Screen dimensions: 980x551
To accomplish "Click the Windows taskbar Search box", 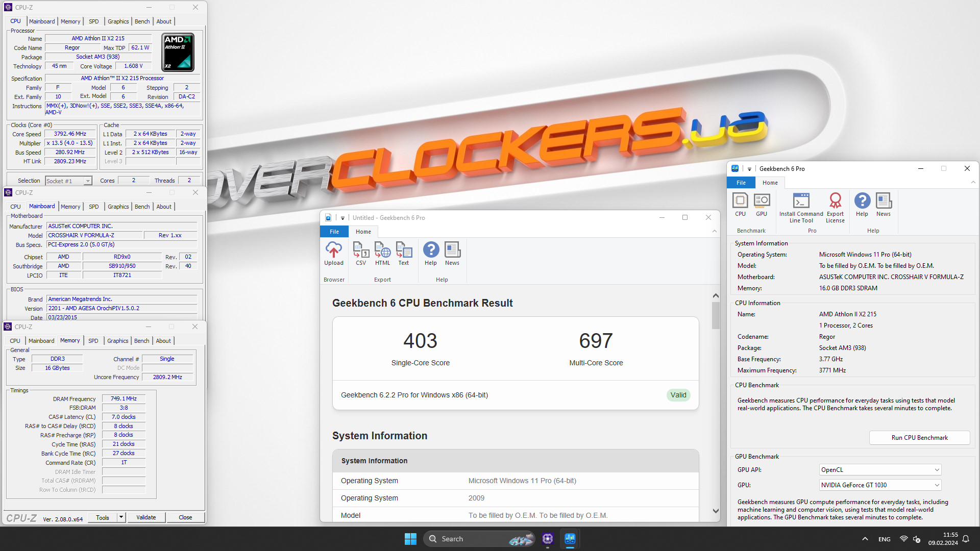I will tap(479, 539).
